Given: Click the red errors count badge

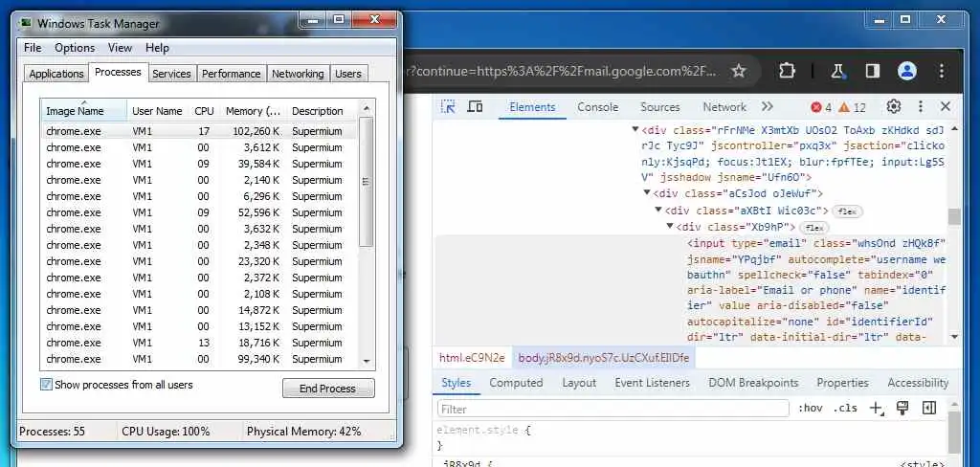Looking at the screenshot, I should click(821, 107).
